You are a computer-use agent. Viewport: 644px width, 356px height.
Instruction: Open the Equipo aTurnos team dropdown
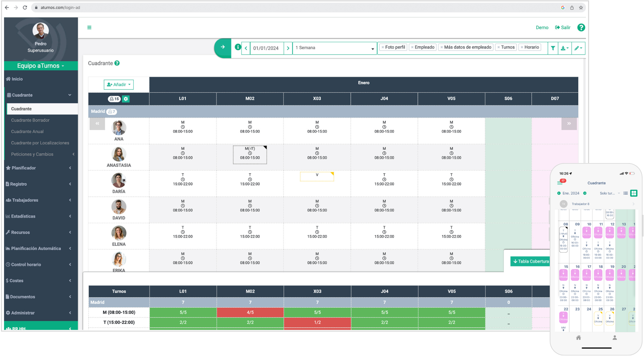tap(41, 66)
